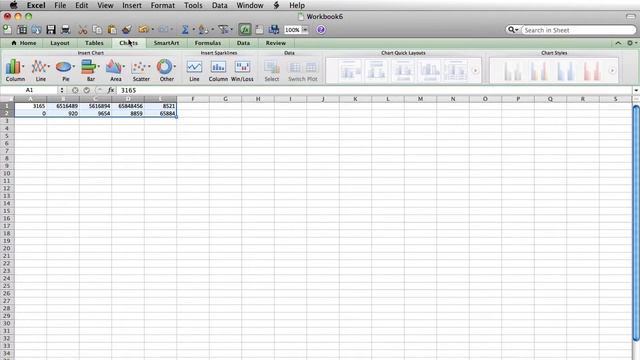This screenshot has height=360, width=640.
Task: Select the red chart style thumbnail
Action: 591,71
